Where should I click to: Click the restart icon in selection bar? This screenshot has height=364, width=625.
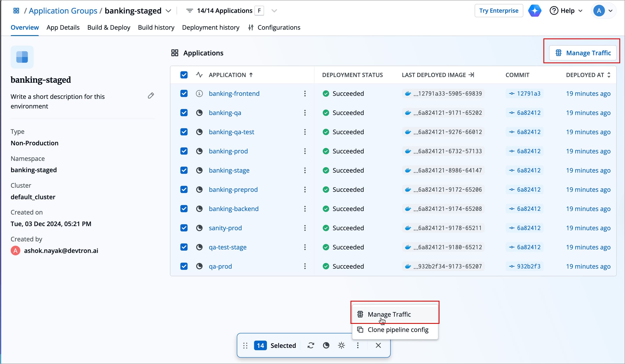click(311, 345)
